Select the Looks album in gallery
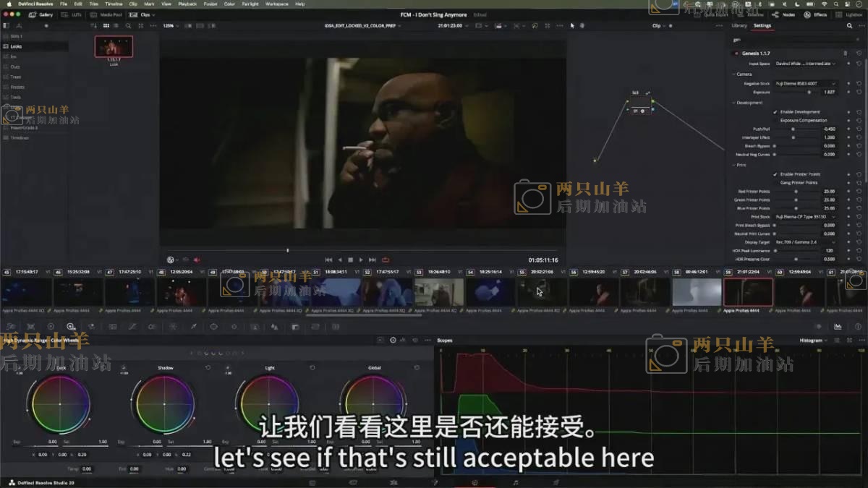Viewport: 868px width, 488px height. point(16,46)
